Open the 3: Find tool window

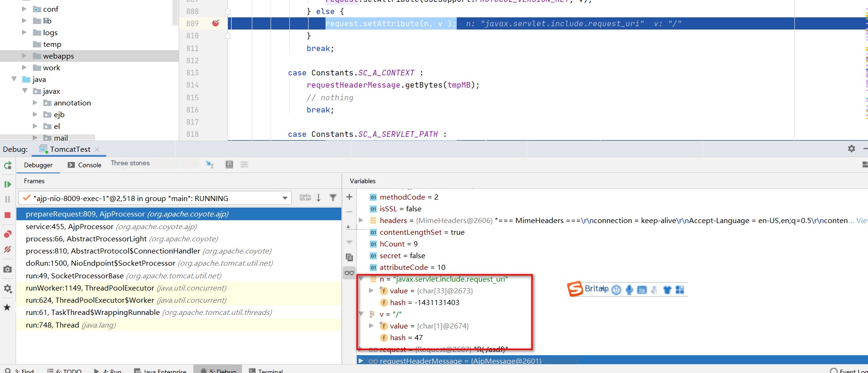pyautogui.click(x=20, y=371)
